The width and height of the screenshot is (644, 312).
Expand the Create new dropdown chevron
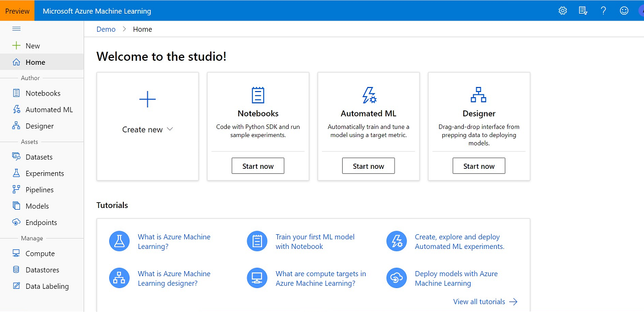(170, 130)
